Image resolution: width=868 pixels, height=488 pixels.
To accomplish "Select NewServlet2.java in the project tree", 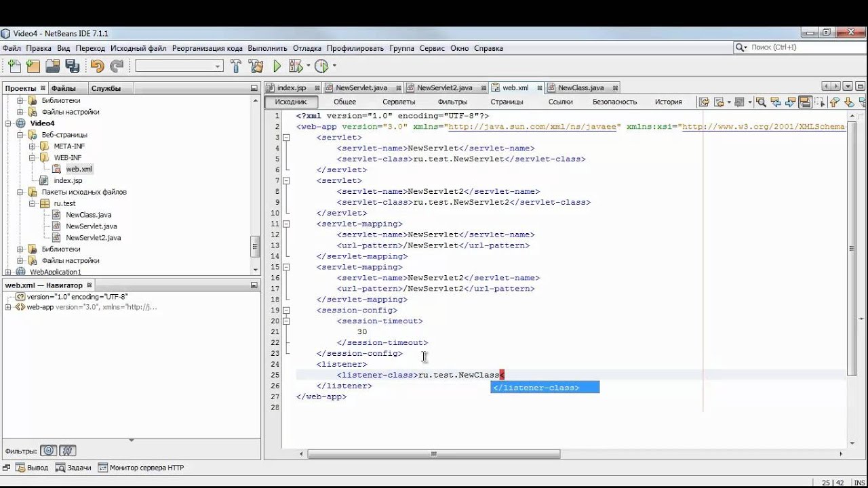I will pos(93,238).
